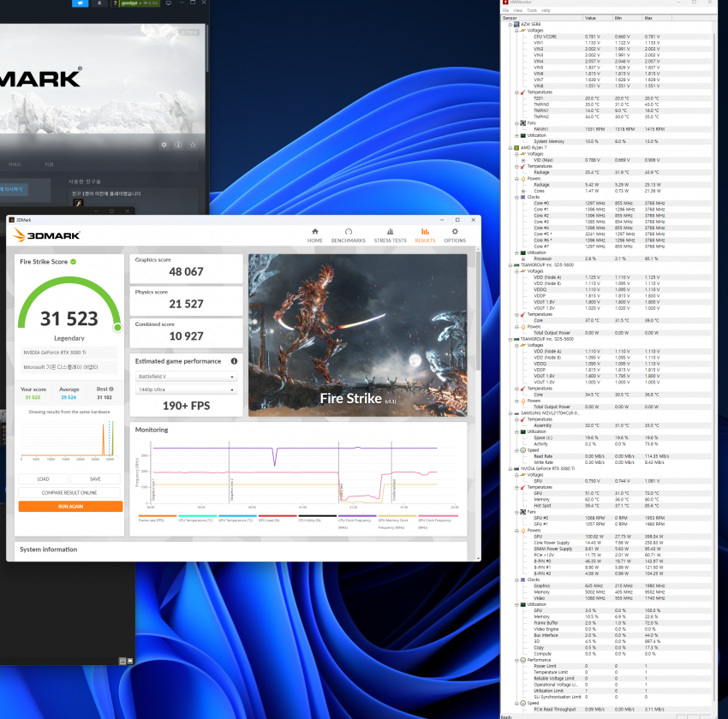Toggle the GPU Temperature legend swatch
The height and width of the screenshot is (719, 728).
(x=237, y=515)
